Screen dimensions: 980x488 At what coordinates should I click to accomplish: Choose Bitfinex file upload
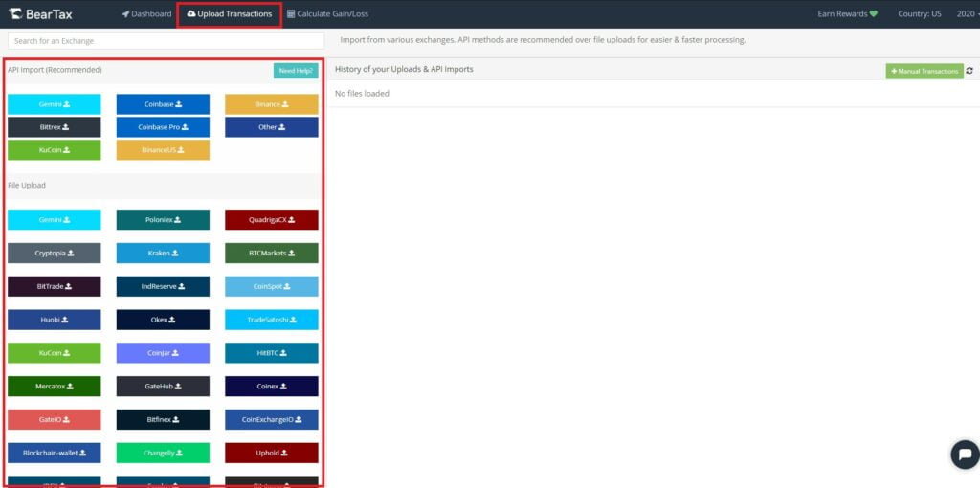point(163,419)
